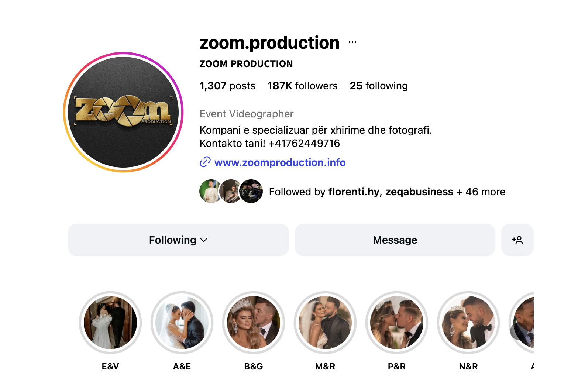Open www.zoomproduction.info link
This screenshot has height=392, width=578.
coord(280,162)
